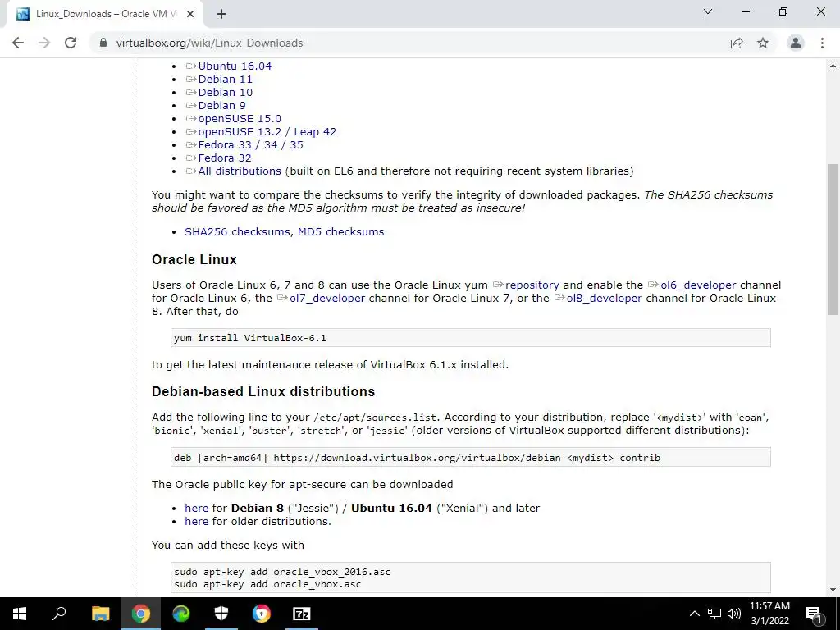Bookmark this page with the star
This screenshot has height=630, width=840.
pos(763,43)
